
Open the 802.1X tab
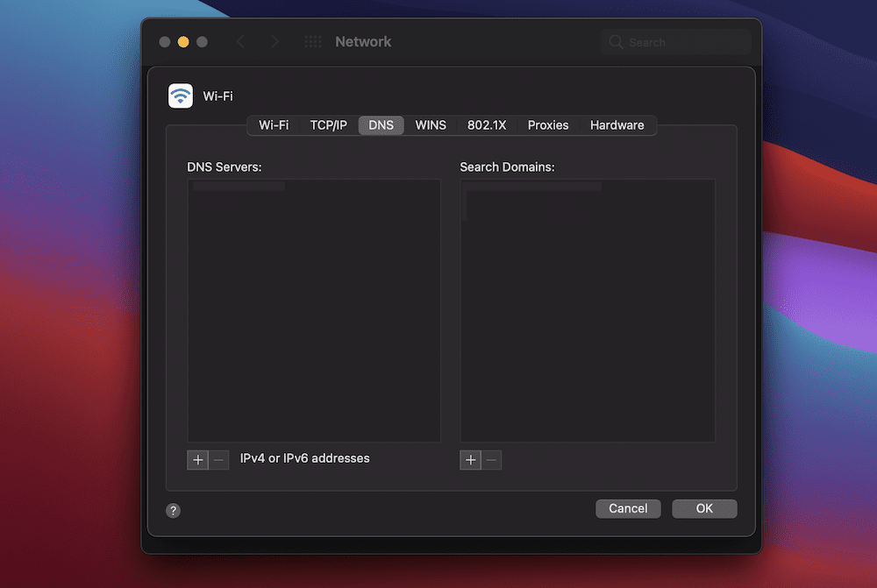487,125
